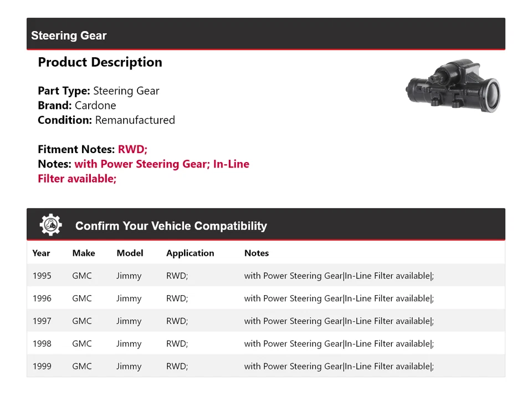This screenshot has width=532, height=395.
Task: Click the gear compatibility icon
Action: tap(50, 225)
